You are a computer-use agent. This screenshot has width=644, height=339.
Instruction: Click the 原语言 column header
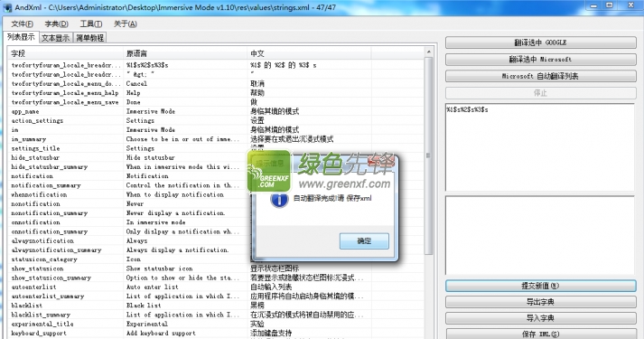click(186, 53)
